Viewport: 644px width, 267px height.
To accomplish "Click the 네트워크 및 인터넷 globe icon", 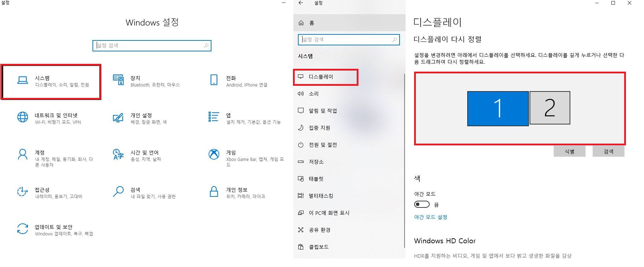I will [x=23, y=117].
